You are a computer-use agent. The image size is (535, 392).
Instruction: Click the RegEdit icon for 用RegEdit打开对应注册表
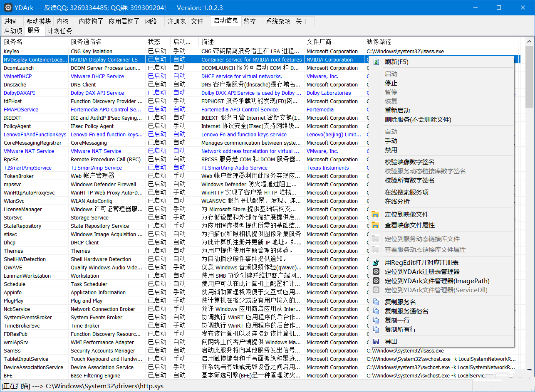pyautogui.click(x=376, y=263)
